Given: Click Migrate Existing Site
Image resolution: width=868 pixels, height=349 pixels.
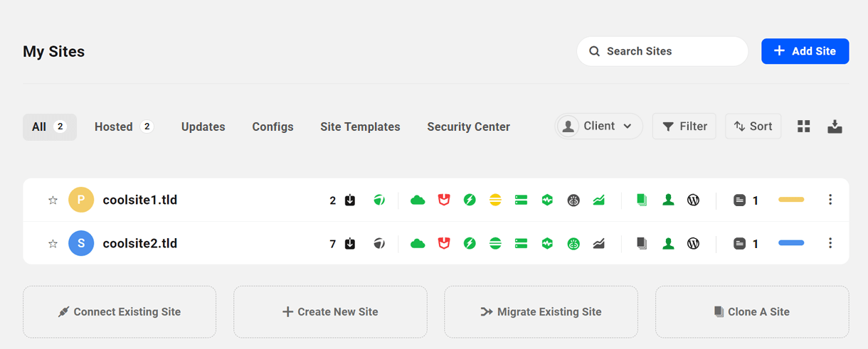Looking at the screenshot, I should tap(541, 312).
